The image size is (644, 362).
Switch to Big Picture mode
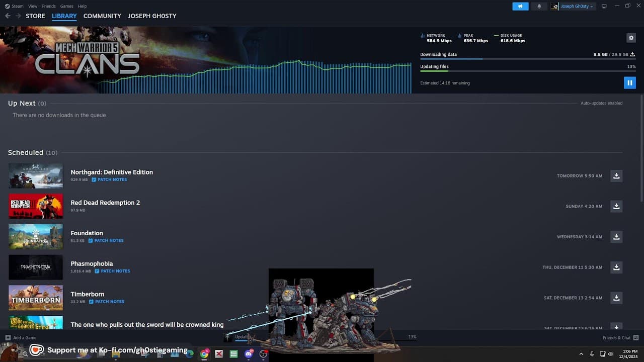click(604, 6)
